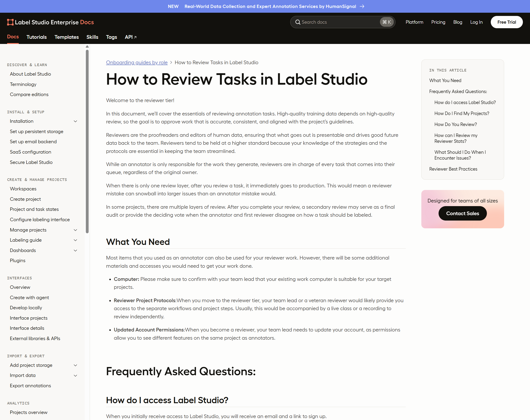
Task: Open the Terminology page
Action: 23,84
